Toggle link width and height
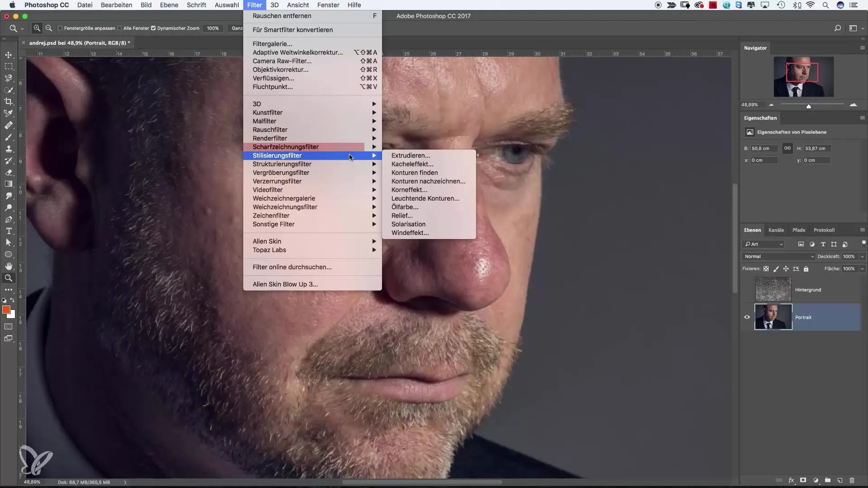 tap(787, 148)
